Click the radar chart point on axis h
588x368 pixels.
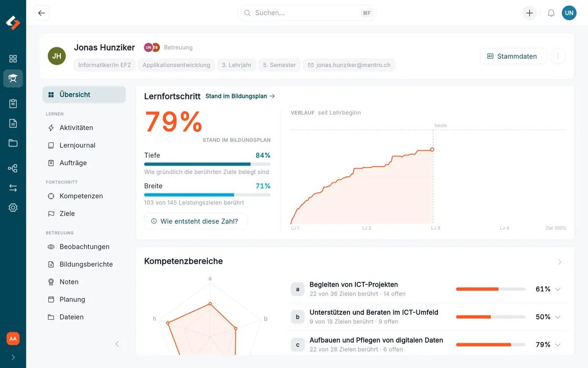[x=168, y=323]
